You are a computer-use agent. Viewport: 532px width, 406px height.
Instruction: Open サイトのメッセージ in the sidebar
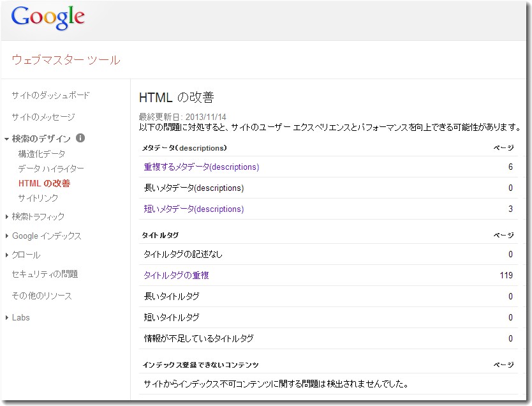tap(43, 117)
